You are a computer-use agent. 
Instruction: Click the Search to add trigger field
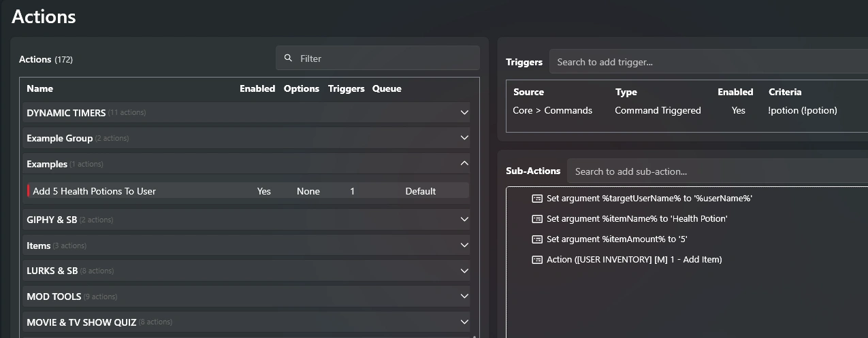(x=709, y=62)
